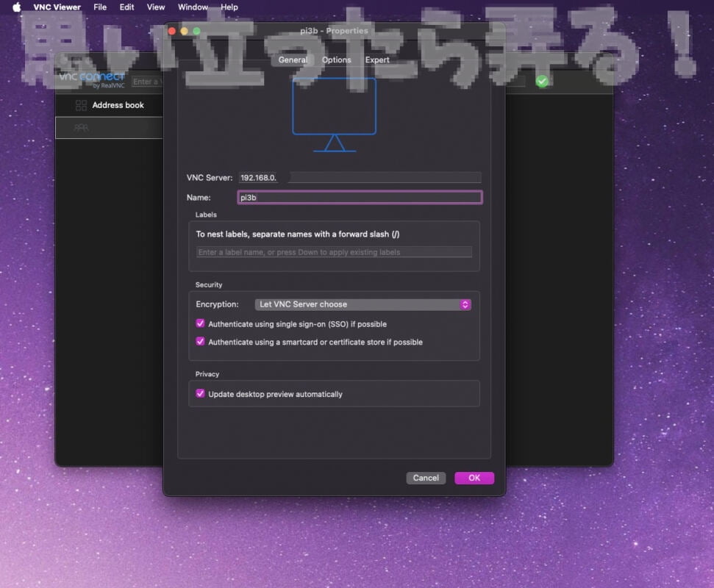The width and height of the screenshot is (714, 588).
Task: Switch to the Expert tab
Action: click(377, 60)
